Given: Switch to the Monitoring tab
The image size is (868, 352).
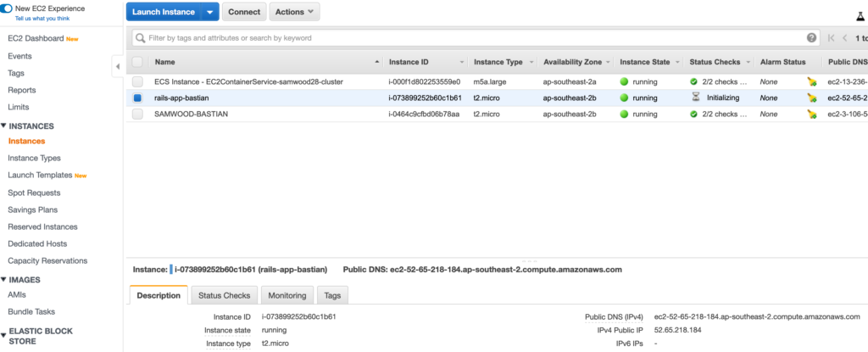Looking at the screenshot, I should (287, 295).
